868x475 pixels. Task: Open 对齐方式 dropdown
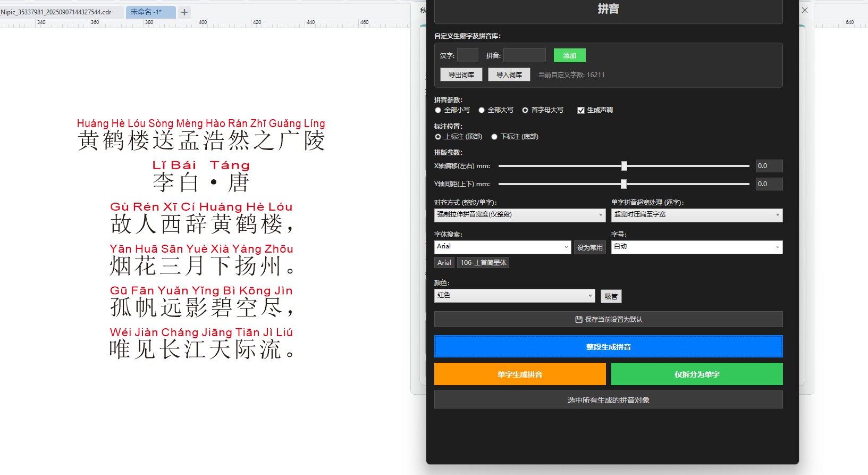(x=520, y=215)
